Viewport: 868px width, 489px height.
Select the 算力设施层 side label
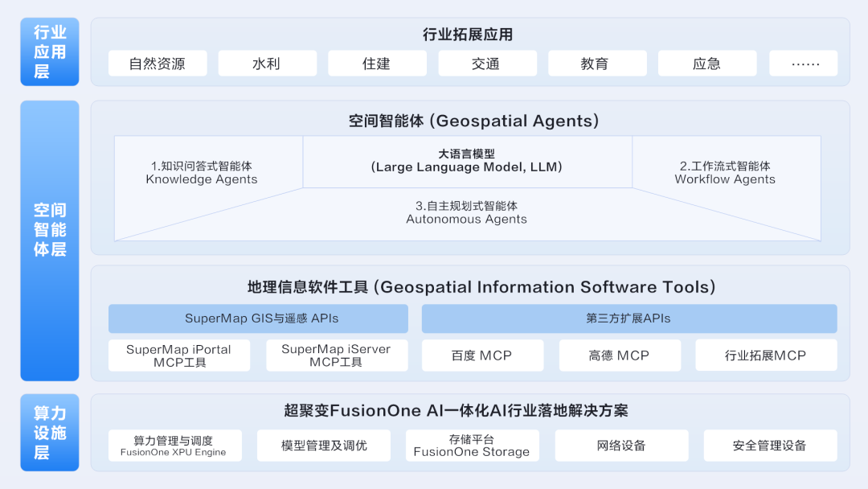pos(50,432)
